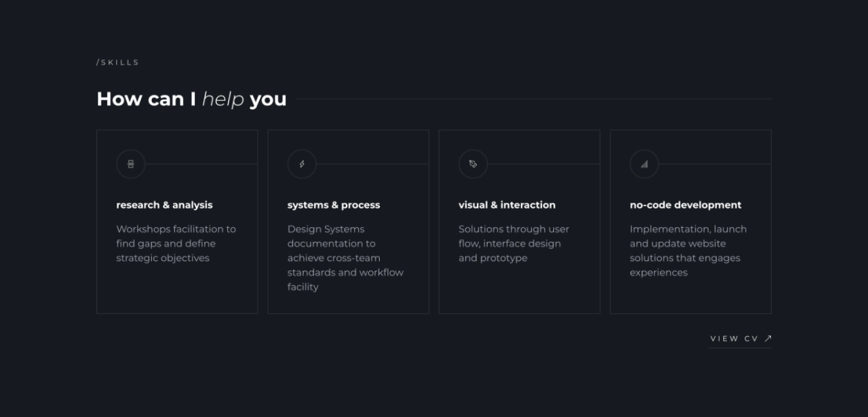
Task: Click the "Design Systems documentation" description text
Action: 345,258
